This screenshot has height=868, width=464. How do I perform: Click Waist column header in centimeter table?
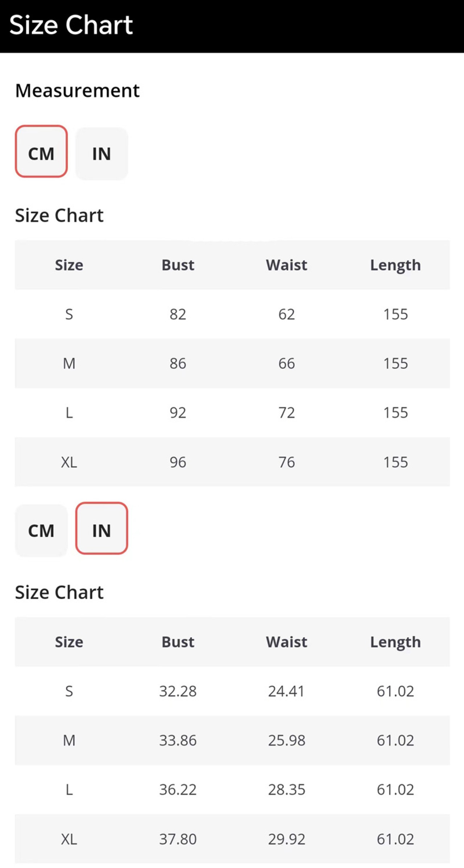click(286, 265)
